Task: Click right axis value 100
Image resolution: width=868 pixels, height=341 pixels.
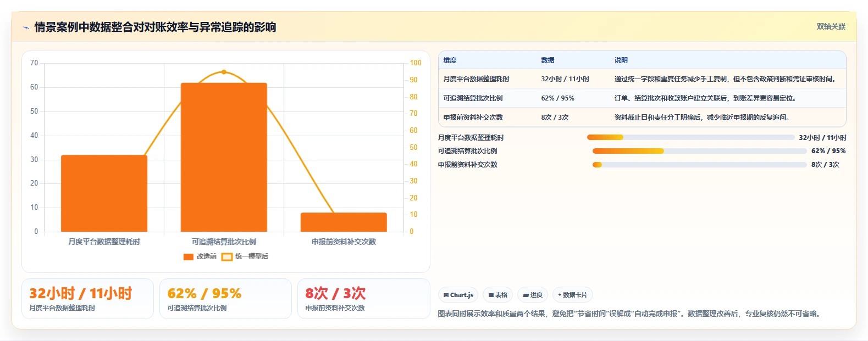Action: 416,63
